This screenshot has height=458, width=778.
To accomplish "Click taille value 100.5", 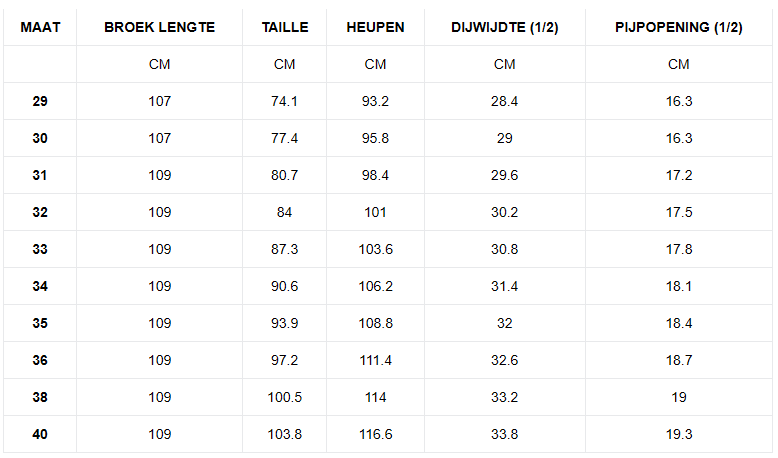I will click(285, 397).
